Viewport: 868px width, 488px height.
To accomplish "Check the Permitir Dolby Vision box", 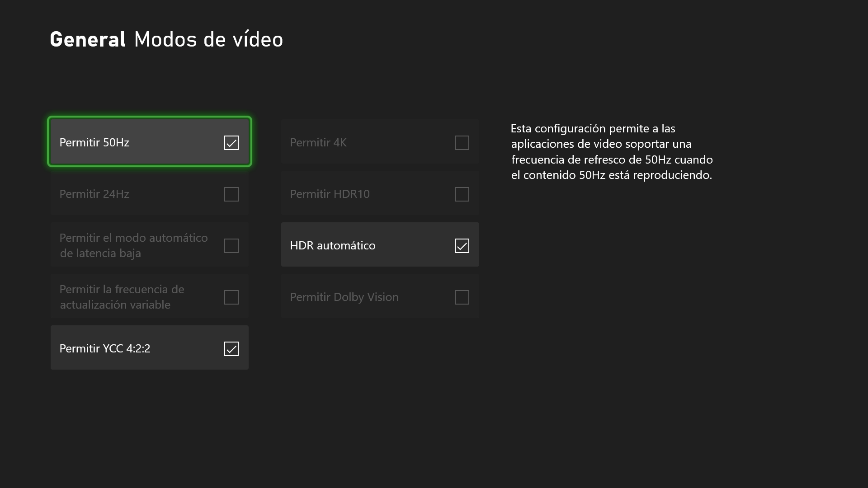I will 462,297.
